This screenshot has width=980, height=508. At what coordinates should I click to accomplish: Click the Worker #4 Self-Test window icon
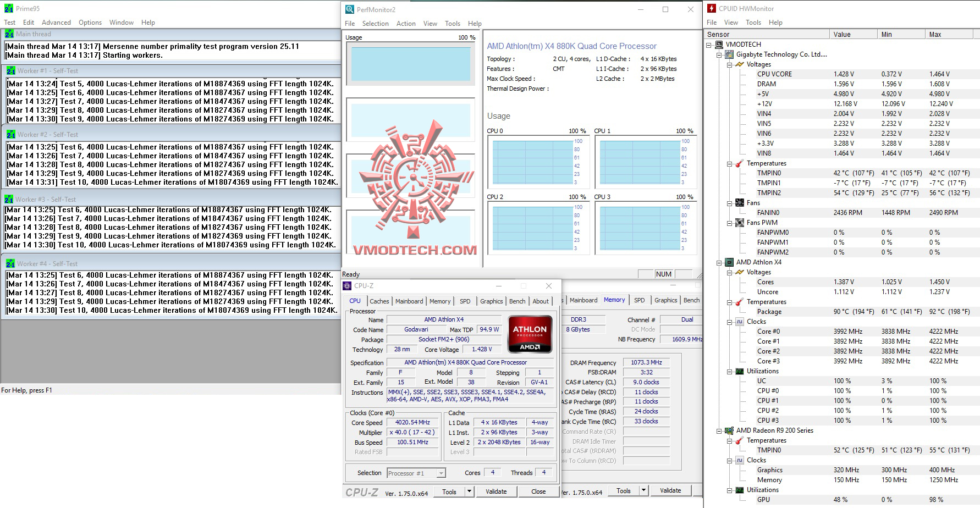click(x=11, y=263)
